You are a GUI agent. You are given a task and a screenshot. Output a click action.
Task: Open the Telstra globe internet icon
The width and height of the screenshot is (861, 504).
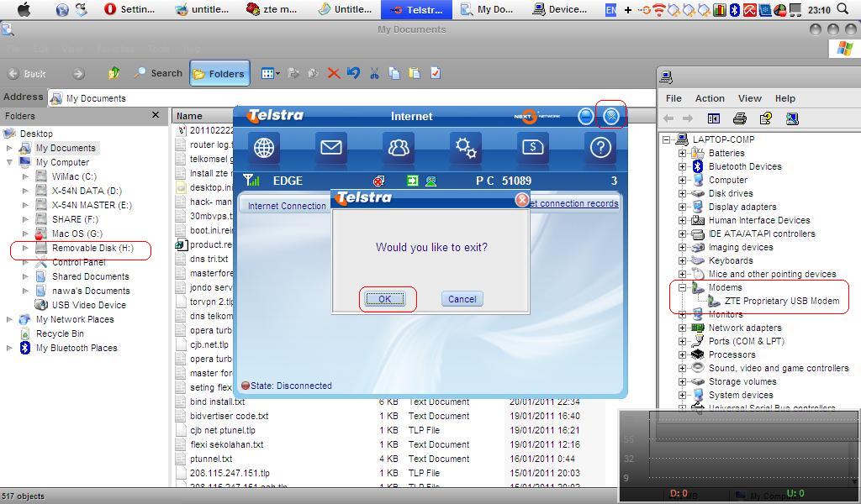click(x=264, y=148)
